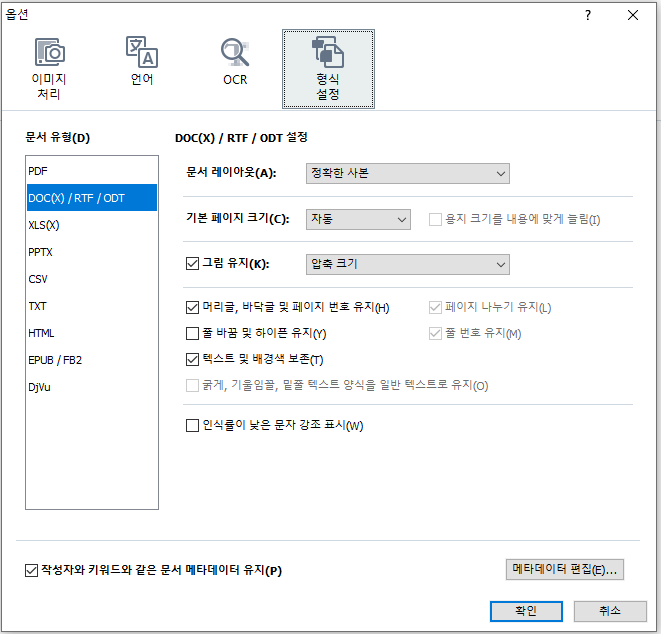The image size is (661, 634).
Task: Click the help question mark button
Action: (x=588, y=16)
